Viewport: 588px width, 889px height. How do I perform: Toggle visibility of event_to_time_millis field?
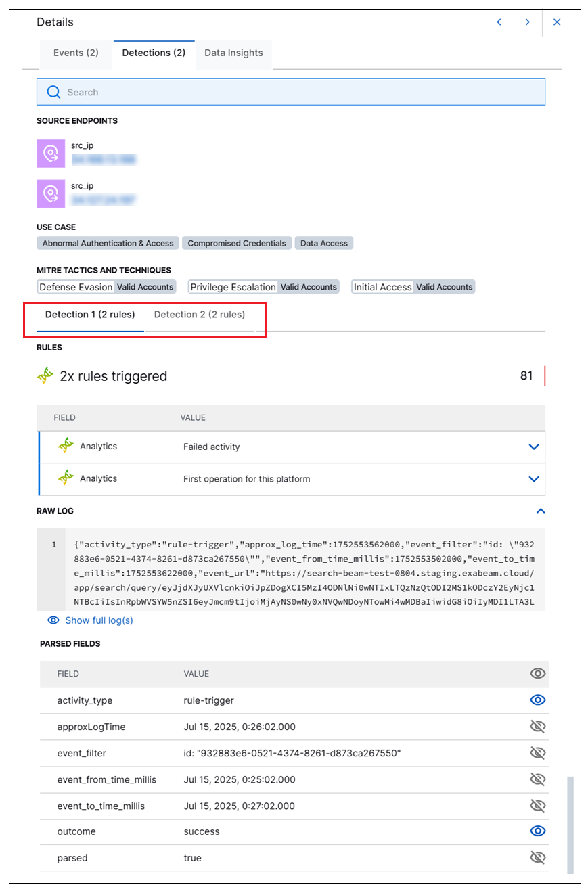click(x=538, y=806)
